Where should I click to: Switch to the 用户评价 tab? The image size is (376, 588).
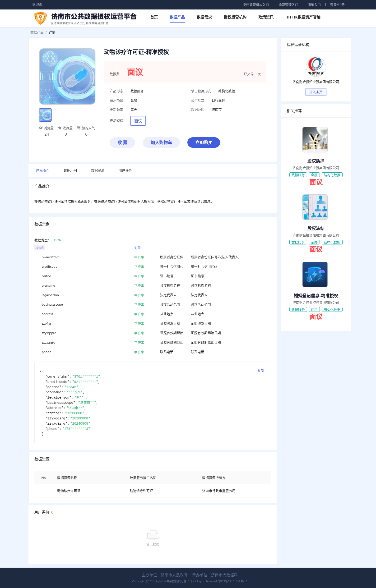125,170
